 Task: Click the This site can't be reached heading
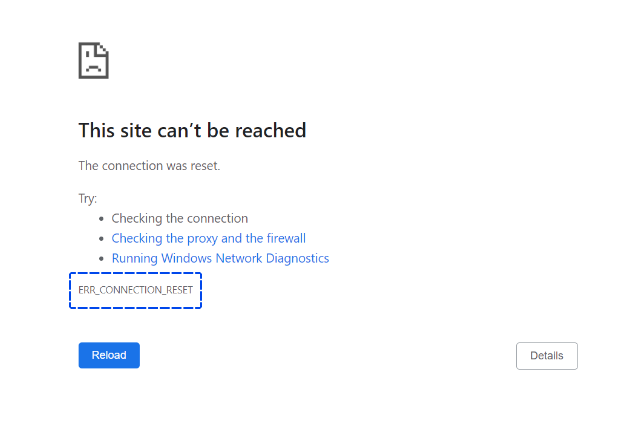tap(192, 130)
